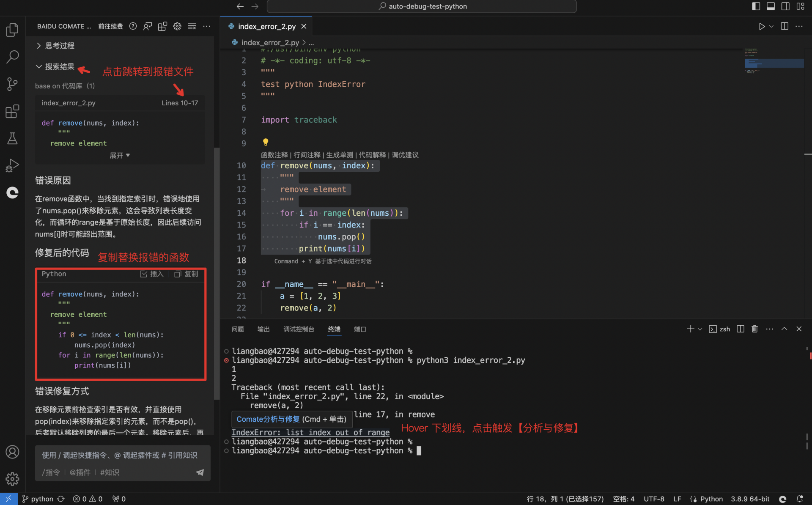Open the Testing flask view
Image resolution: width=812 pixels, height=505 pixels.
[x=12, y=138]
